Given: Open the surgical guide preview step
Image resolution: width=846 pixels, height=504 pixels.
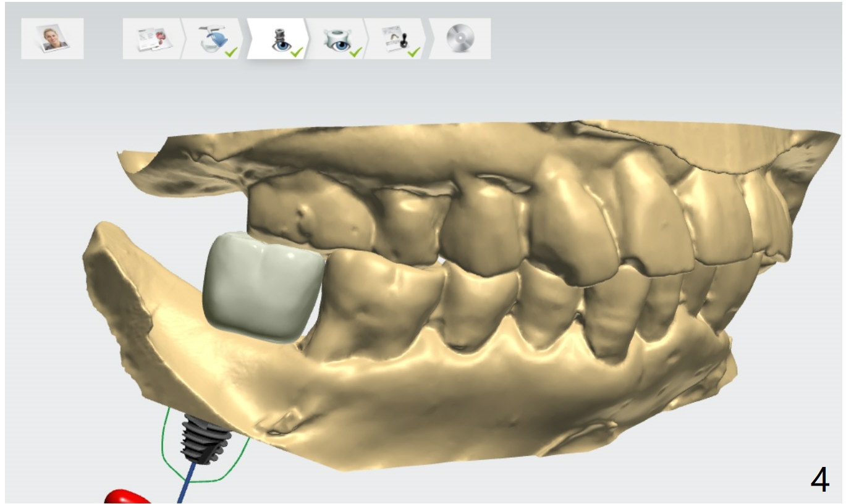Looking at the screenshot, I should click(337, 38).
